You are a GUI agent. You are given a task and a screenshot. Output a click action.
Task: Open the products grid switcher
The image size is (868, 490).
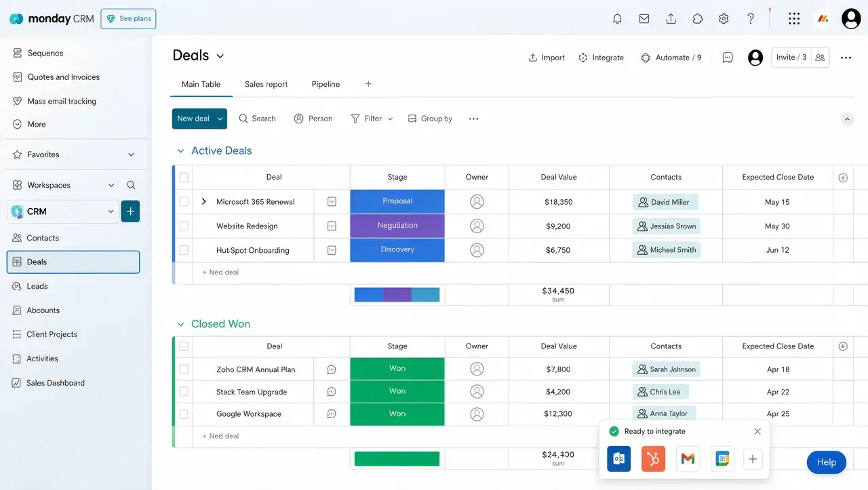click(x=794, y=19)
